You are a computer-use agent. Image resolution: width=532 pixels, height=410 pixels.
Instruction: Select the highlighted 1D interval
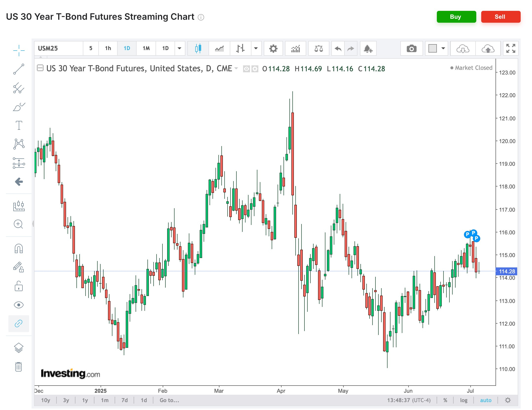(127, 48)
